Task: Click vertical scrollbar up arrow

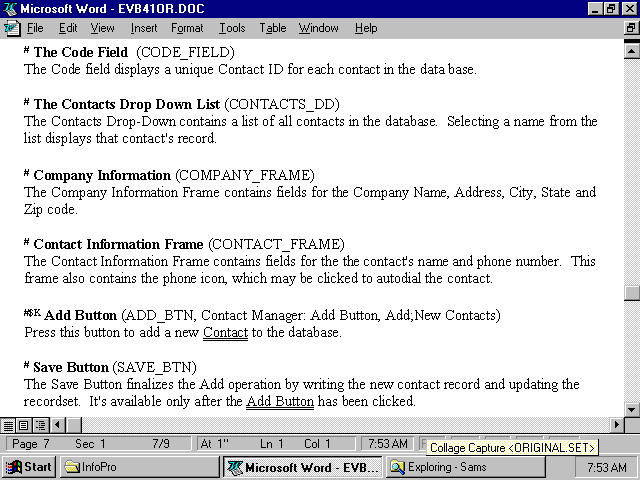Action: click(631, 46)
